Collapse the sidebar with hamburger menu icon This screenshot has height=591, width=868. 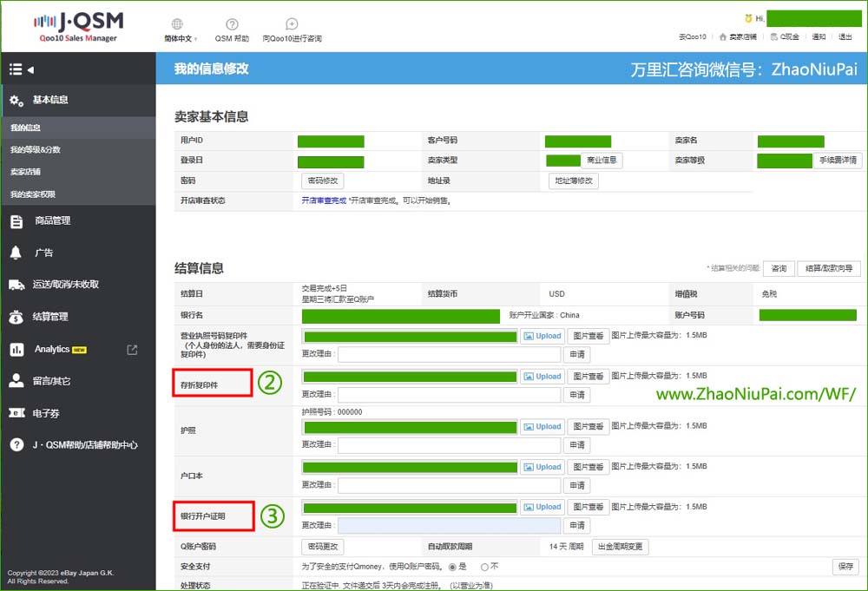(16, 69)
